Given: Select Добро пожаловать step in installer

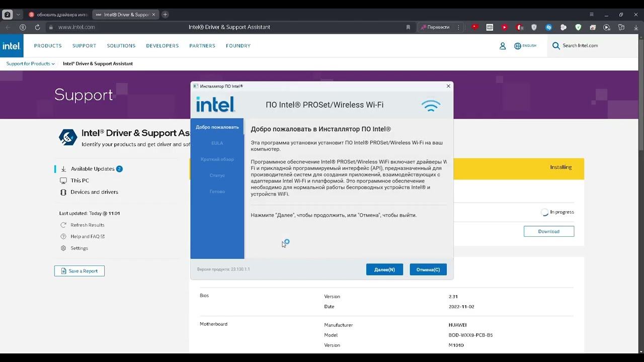Looking at the screenshot, I should click(x=217, y=127).
